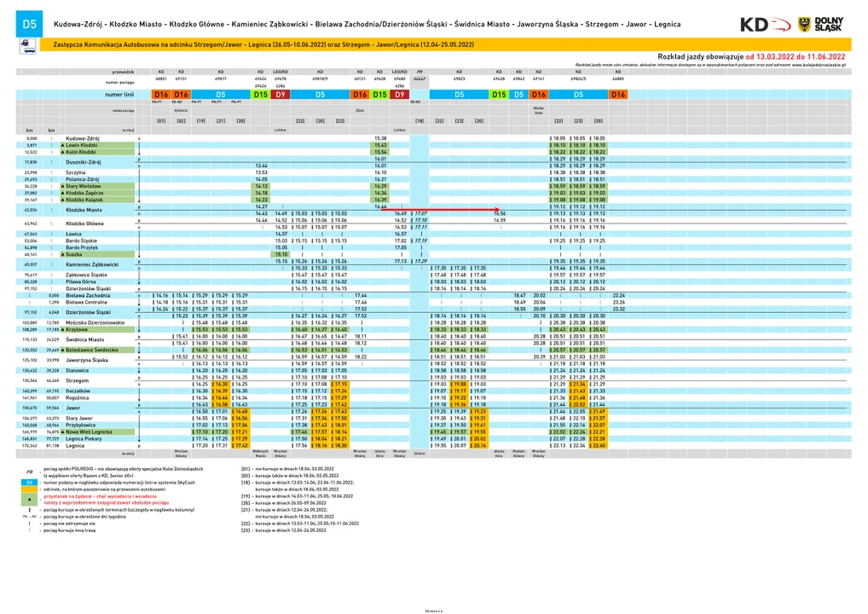Click the Mościsko Dzierżoniowskie station row label
868x614 pixels.
[x=95, y=323]
